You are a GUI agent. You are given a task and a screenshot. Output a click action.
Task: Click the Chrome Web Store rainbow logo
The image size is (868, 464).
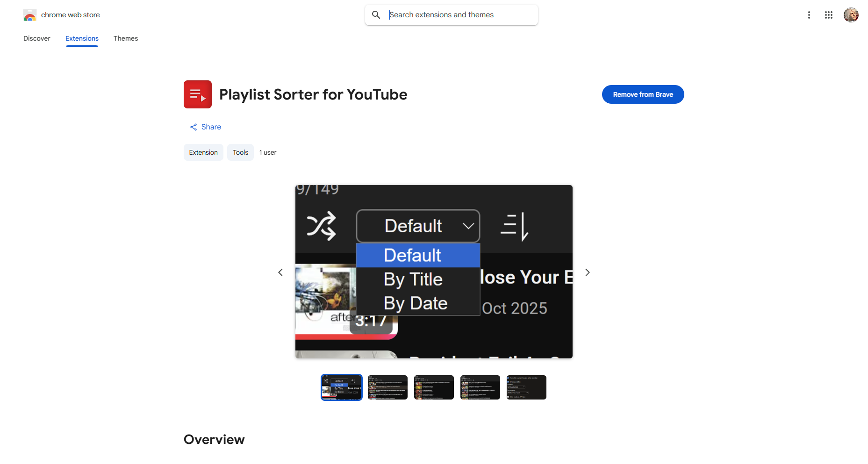point(30,14)
